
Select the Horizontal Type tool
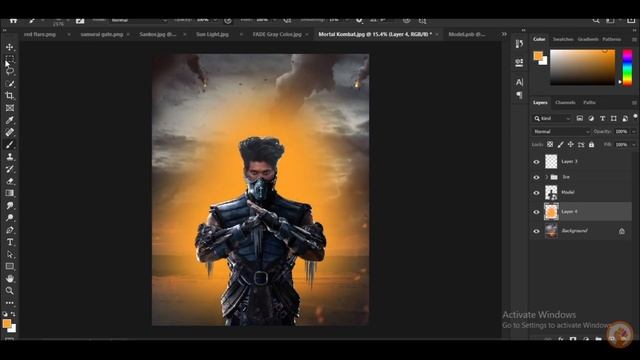tap(9, 242)
